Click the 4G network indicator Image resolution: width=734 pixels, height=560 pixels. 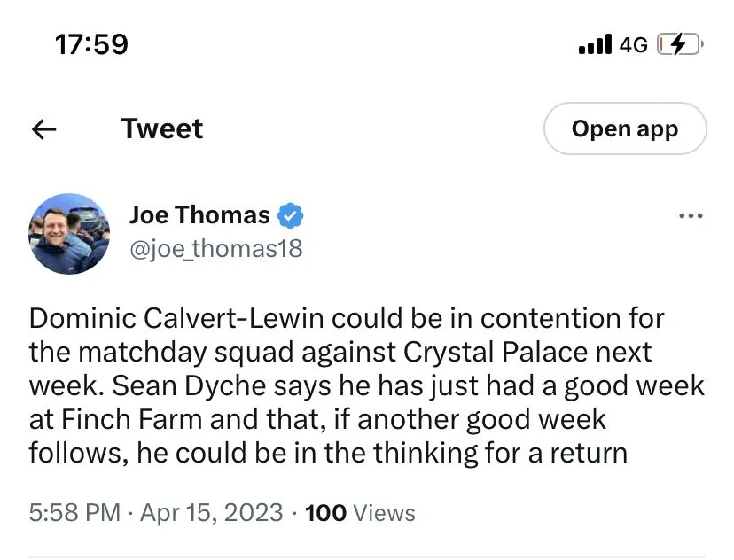[x=634, y=44]
